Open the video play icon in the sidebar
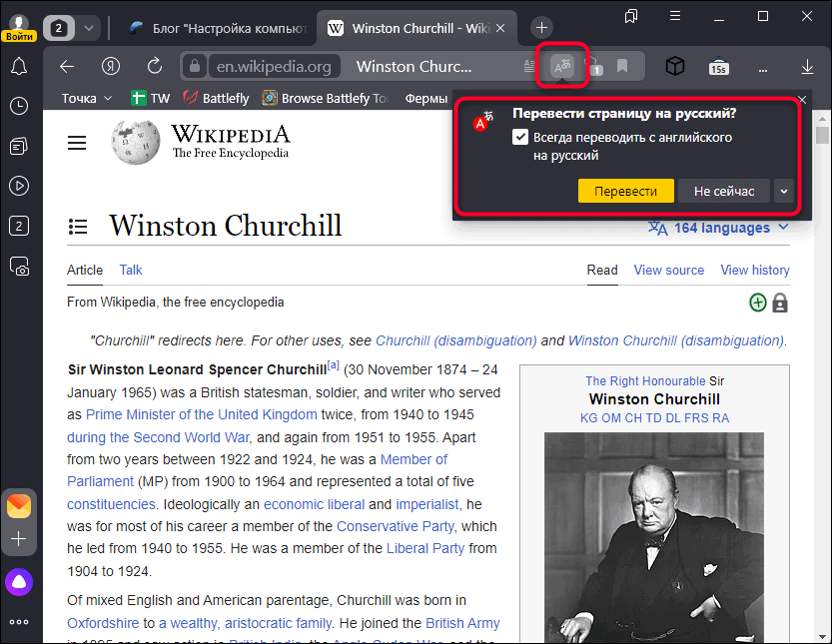 19,186
